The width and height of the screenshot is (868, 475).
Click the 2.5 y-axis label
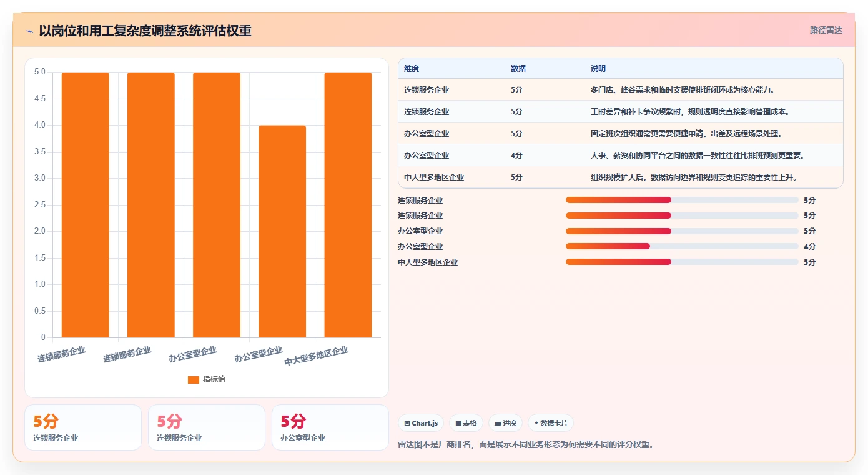tap(39, 205)
